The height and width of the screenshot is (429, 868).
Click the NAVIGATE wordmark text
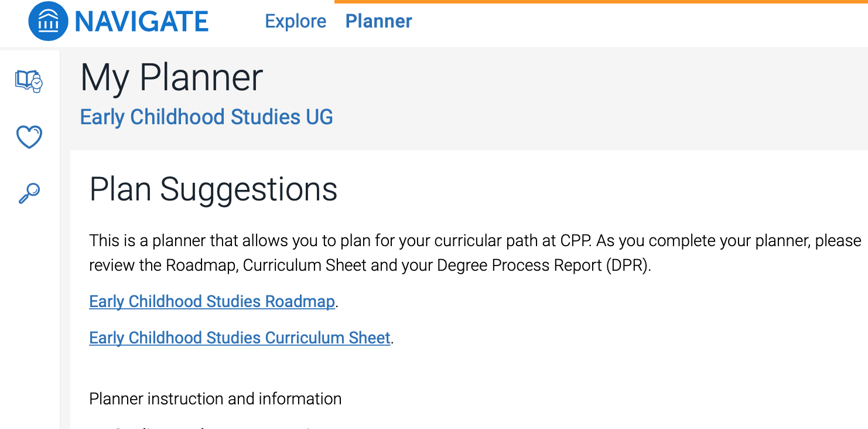[141, 22]
